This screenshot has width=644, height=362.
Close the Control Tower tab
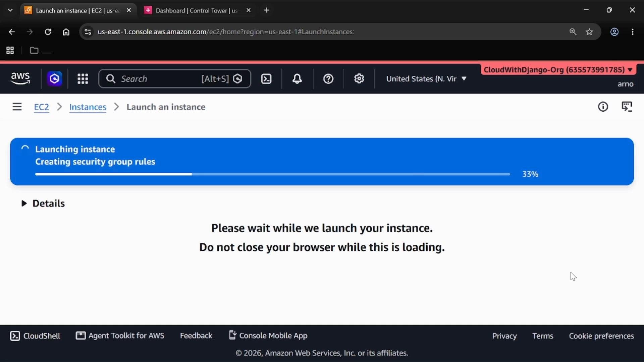coord(249,10)
